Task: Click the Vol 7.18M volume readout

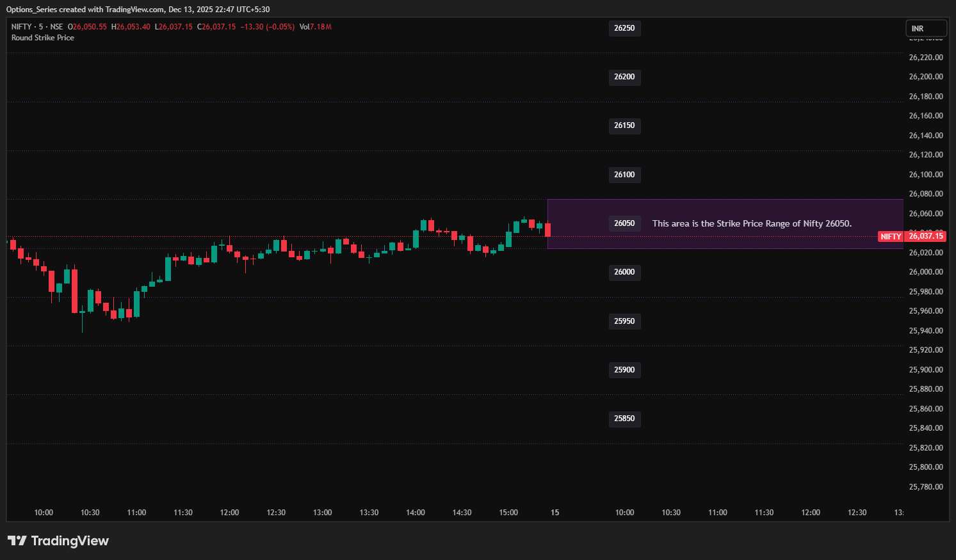Action: pyautogui.click(x=316, y=27)
